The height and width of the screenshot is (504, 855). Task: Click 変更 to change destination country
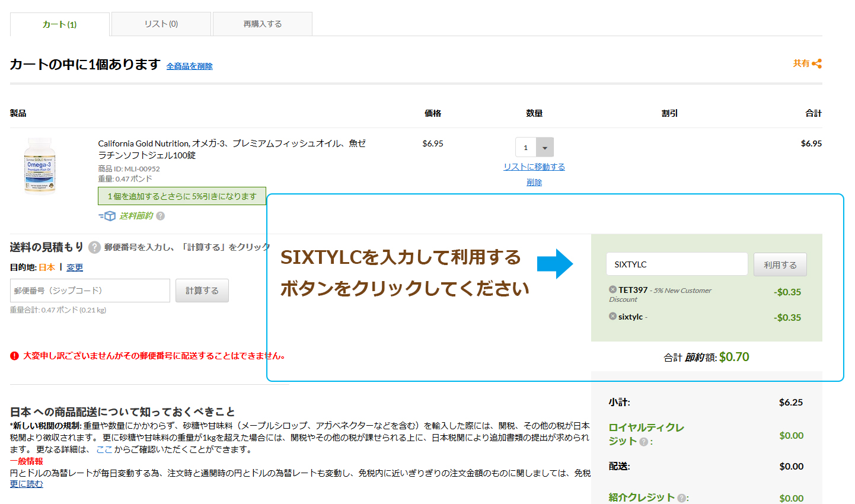point(75,267)
